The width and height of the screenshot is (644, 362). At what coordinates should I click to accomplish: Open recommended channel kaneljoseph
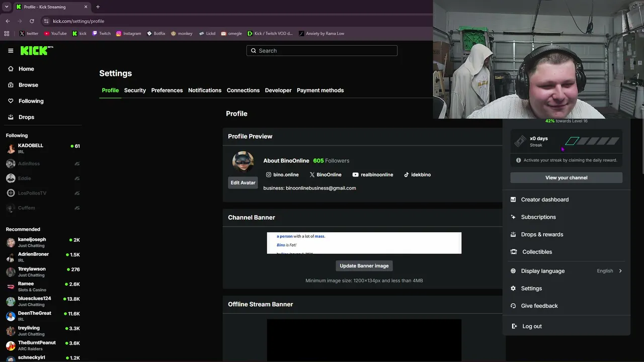coord(43,242)
